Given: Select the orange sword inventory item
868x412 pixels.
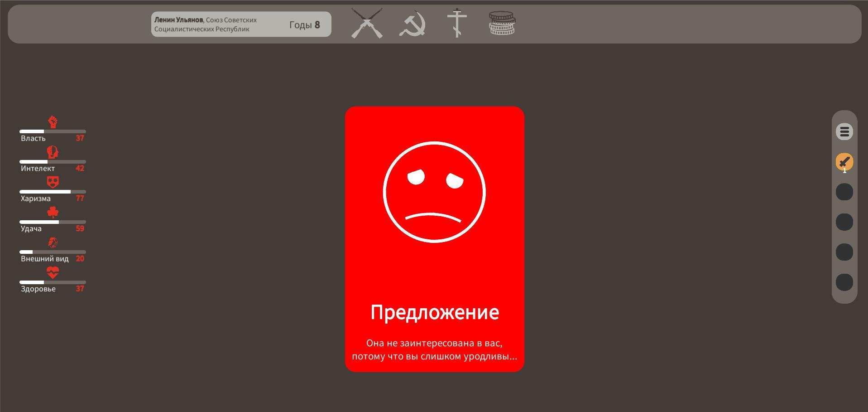Looking at the screenshot, I should pyautogui.click(x=844, y=162).
